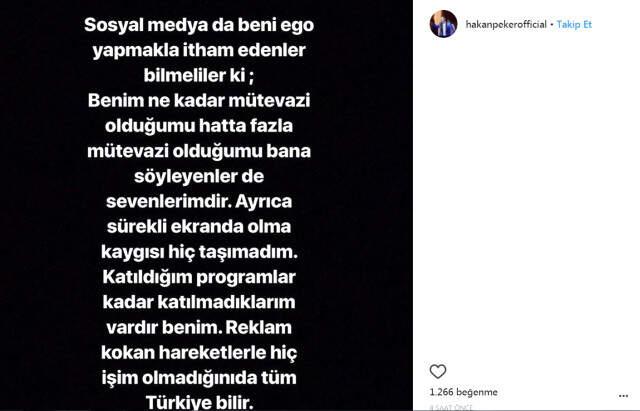The image size is (640, 411).
Task: Click the line 'kaygısı hiç taşımadım.'
Action: pos(199,252)
